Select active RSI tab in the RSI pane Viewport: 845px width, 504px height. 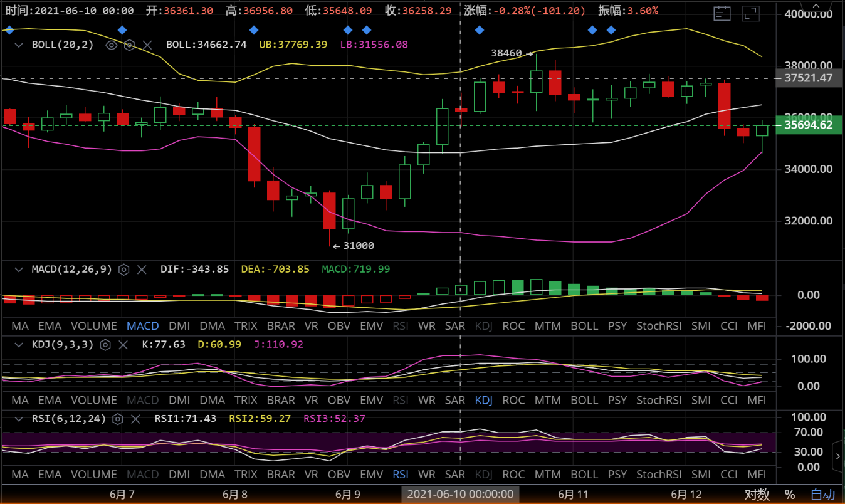click(x=401, y=475)
